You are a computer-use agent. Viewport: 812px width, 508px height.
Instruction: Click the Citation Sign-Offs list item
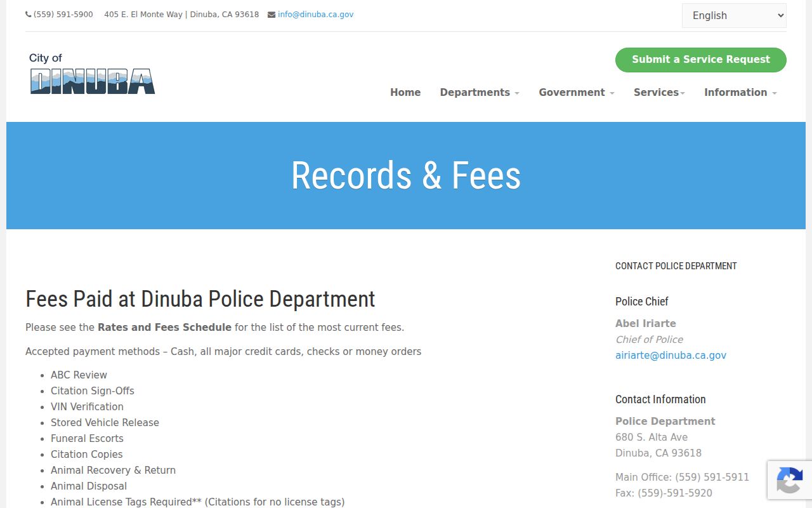point(93,391)
